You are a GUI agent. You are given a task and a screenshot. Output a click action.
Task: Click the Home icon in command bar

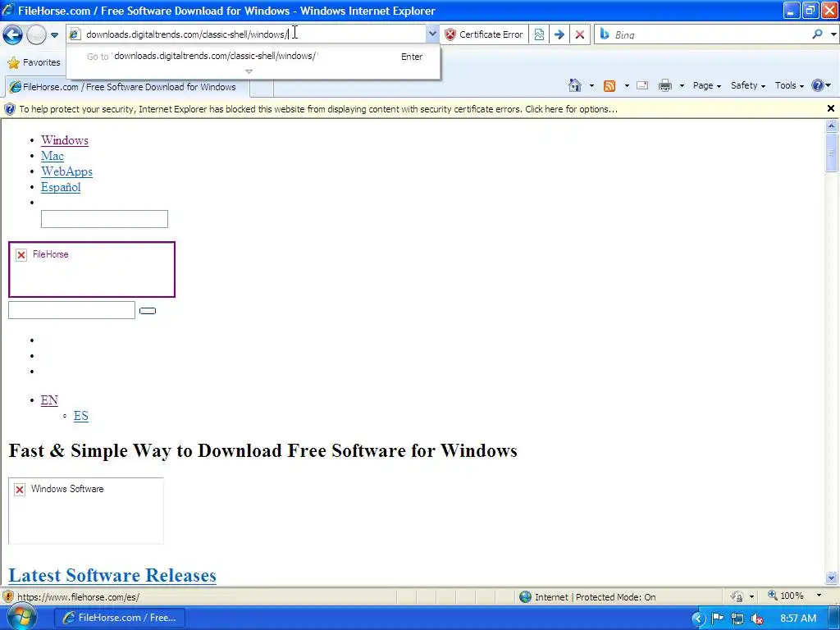coord(575,85)
